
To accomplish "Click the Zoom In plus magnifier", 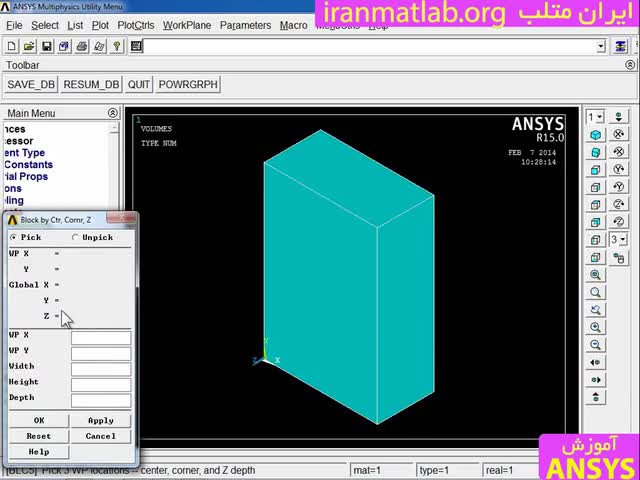I will click(596, 327).
